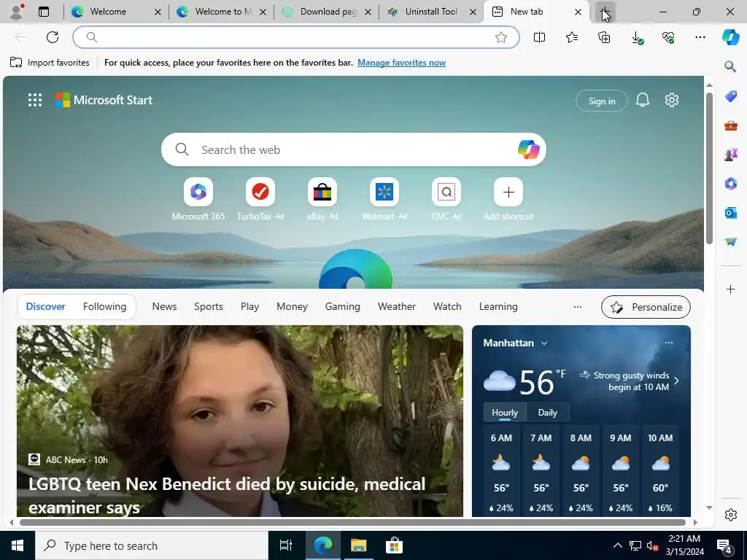Reload the page with the refresh icon
The height and width of the screenshot is (560, 747).
point(53,37)
